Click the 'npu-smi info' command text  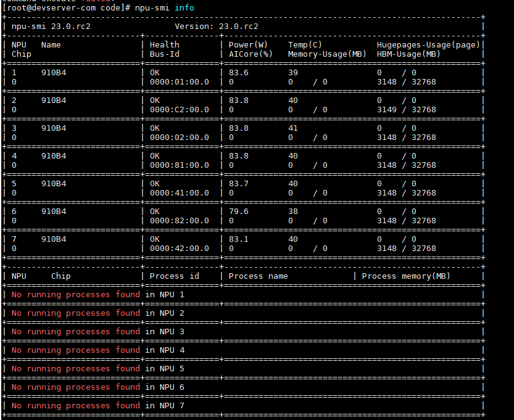point(165,8)
